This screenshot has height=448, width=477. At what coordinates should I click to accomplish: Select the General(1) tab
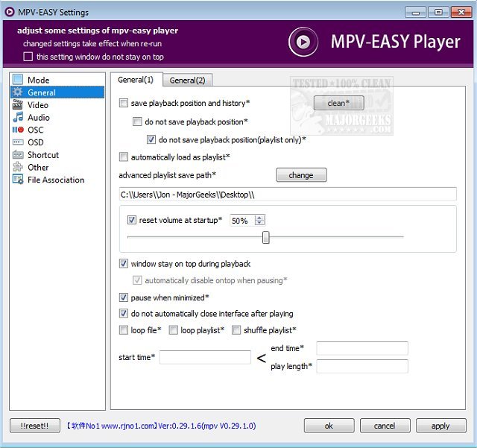point(136,80)
